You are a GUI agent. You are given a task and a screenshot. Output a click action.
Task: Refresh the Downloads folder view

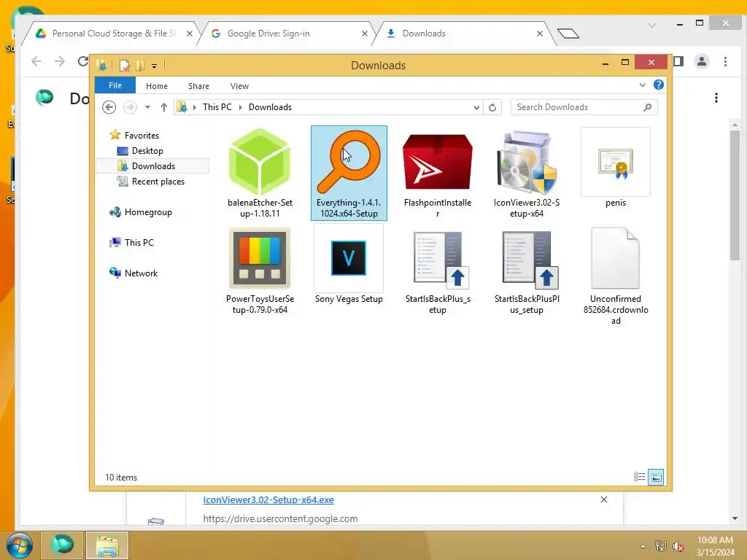click(x=492, y=107)
